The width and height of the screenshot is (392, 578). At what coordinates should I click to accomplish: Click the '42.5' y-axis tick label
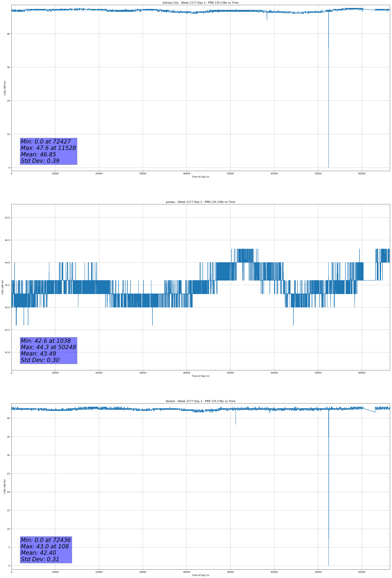[7, 330]
